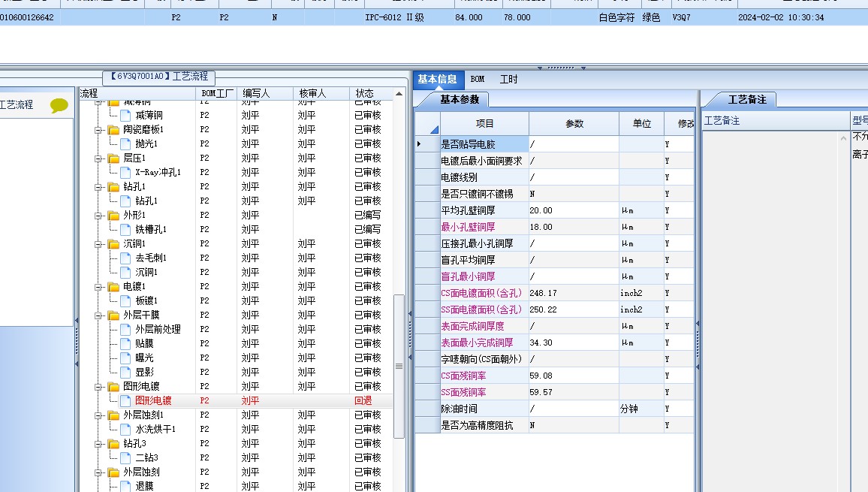Collapse the 图形电镀 folder node
The image size is (868, 492).
click(x=98, y=387)
